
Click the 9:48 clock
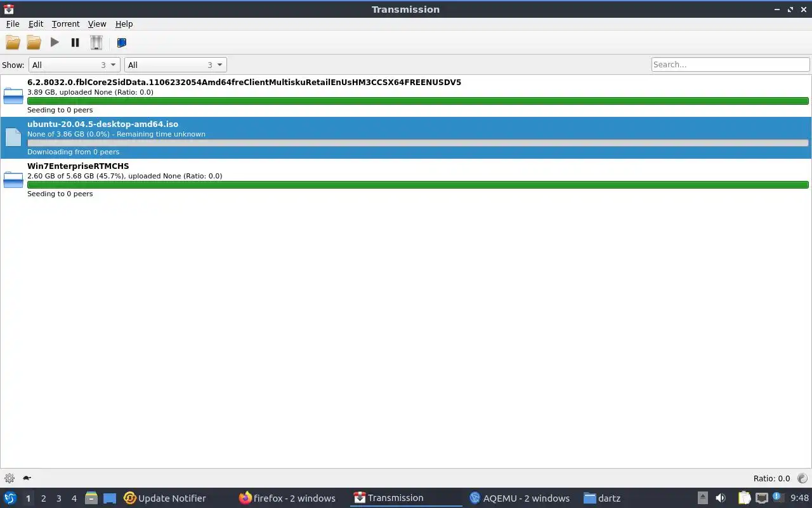point(799,498)
